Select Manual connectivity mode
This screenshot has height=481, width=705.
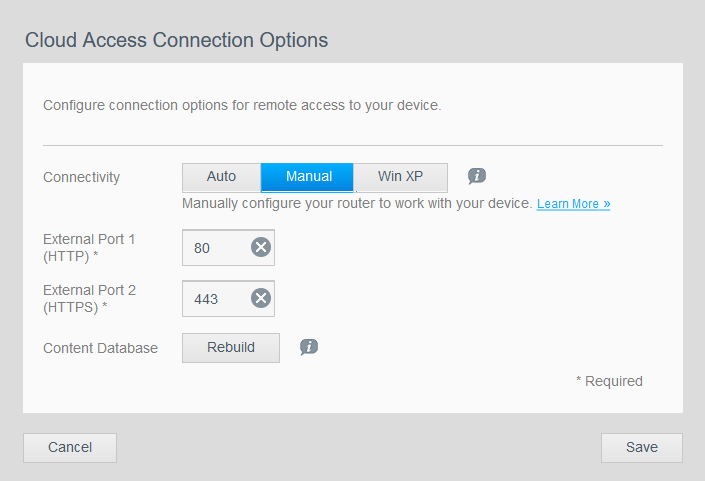308,177
